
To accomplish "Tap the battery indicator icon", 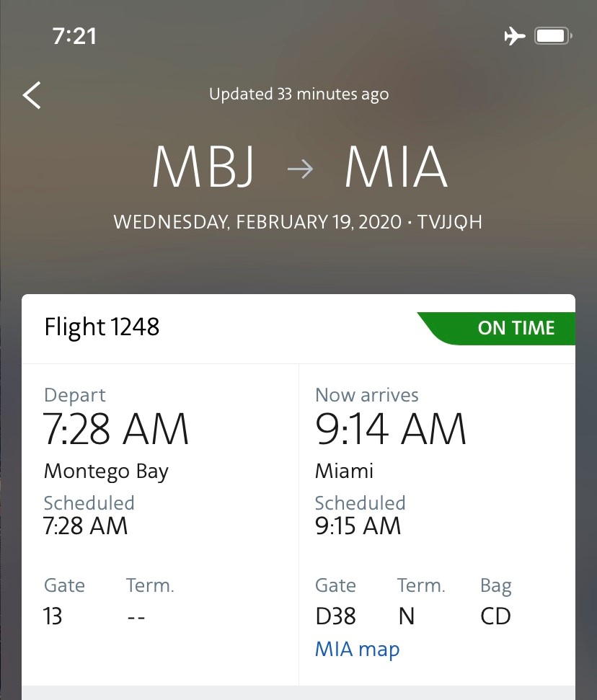I will click(x=553, y=36).
